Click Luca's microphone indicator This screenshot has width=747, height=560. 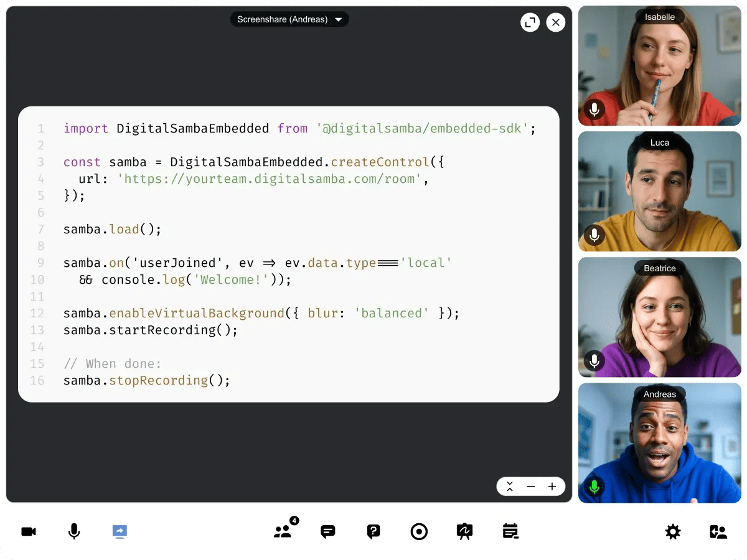pyautogui.click(x=594, y=236)
